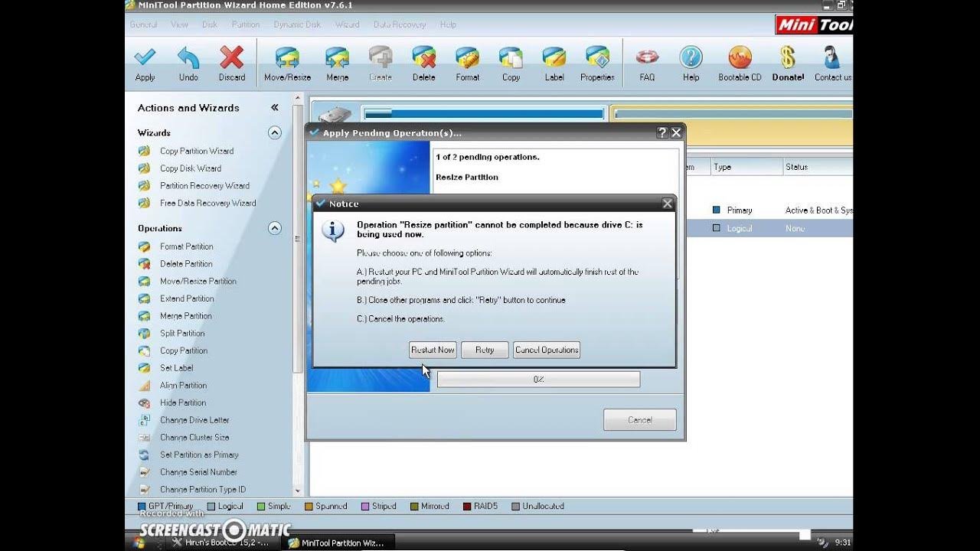Choose Format Partition operation in sidebar

coord(186,246)
